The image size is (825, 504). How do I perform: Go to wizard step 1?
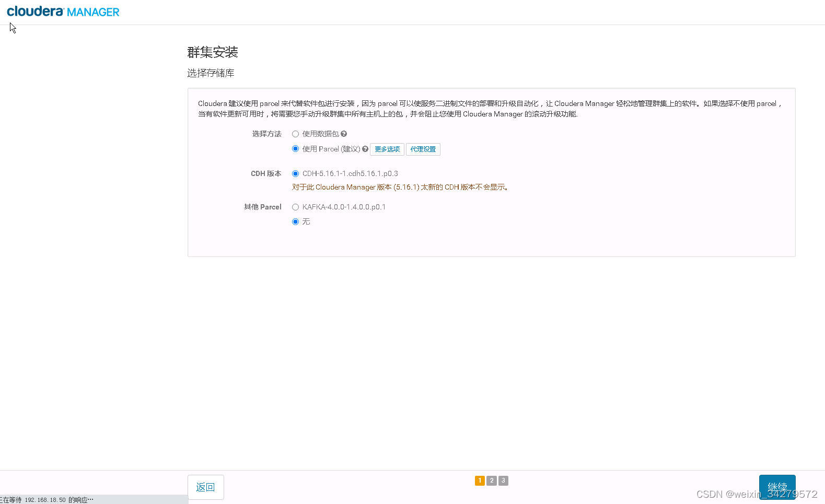pyautogui.click(x=480, y=480)
